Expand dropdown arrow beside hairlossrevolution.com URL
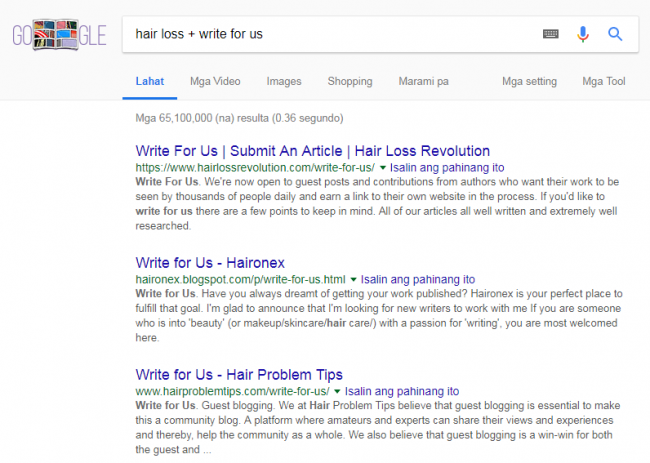This screenshot has height=463, width=650. (382, 168)
